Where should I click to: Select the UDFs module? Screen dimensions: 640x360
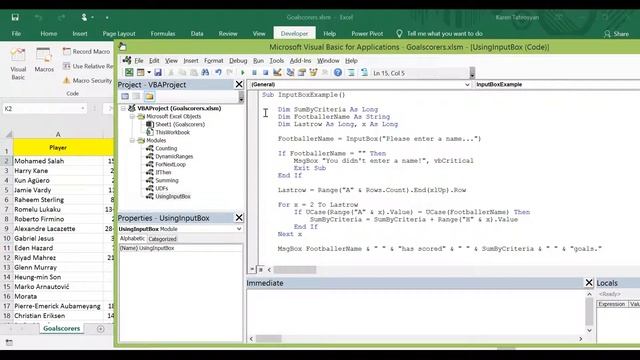click(x=162, y=188)
